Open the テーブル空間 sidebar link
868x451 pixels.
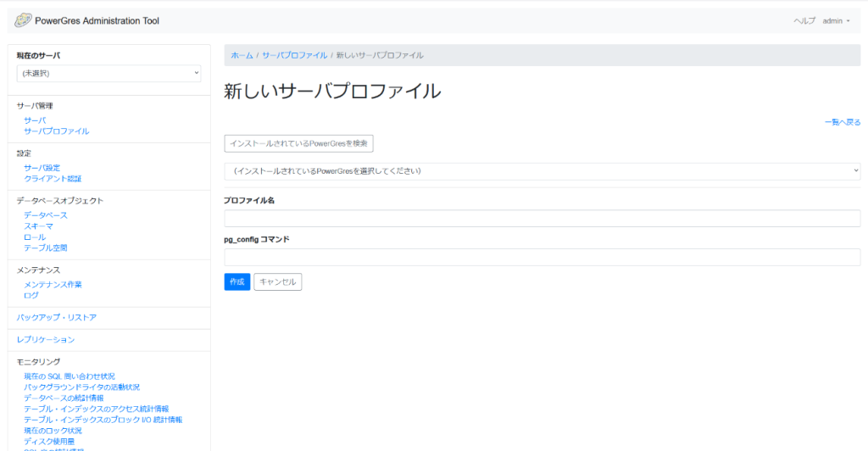pyautogui.click(x=46, y=248)
